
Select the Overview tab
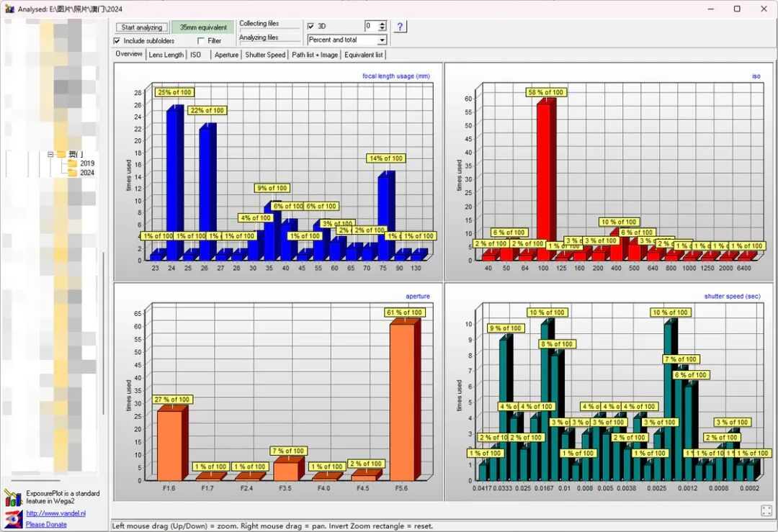coord(129,53)
